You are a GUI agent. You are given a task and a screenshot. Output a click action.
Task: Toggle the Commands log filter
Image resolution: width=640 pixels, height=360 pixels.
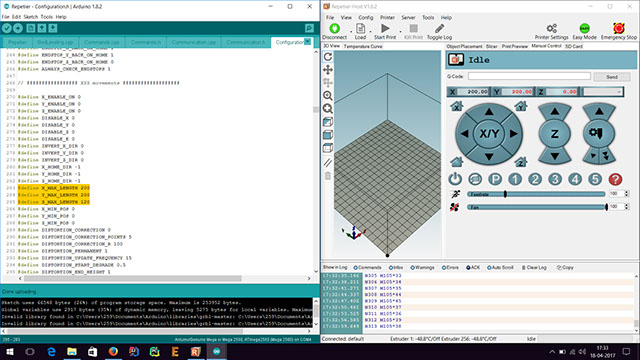tap(367, 268)
